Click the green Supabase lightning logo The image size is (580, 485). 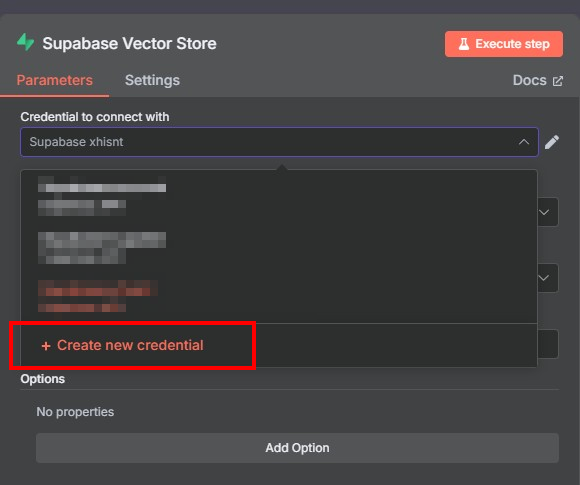click(x=26, y=42)
